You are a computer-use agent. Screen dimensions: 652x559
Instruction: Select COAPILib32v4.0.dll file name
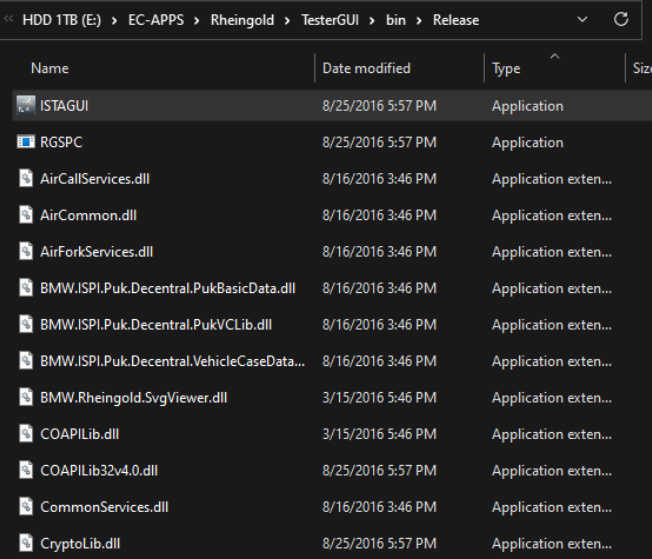tap(99, 471)
